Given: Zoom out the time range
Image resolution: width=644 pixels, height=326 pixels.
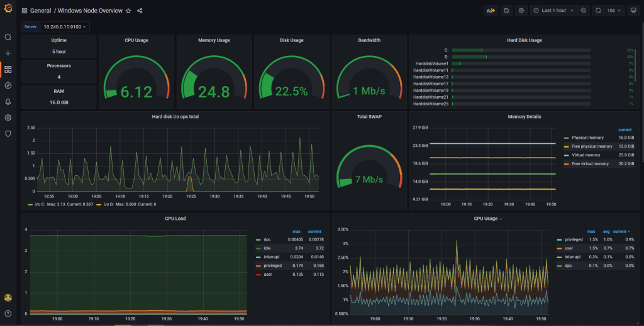Looking at the screenshot, I should tap(584, 11).
